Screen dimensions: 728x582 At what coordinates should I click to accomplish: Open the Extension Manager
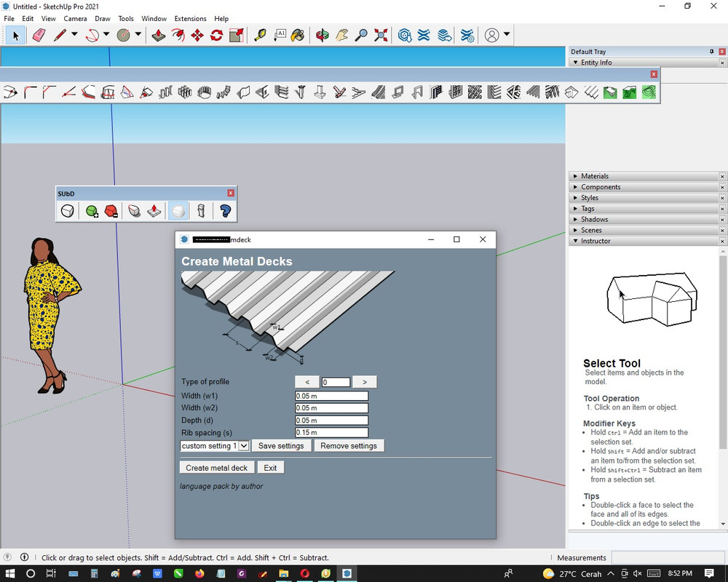point(467,35)
